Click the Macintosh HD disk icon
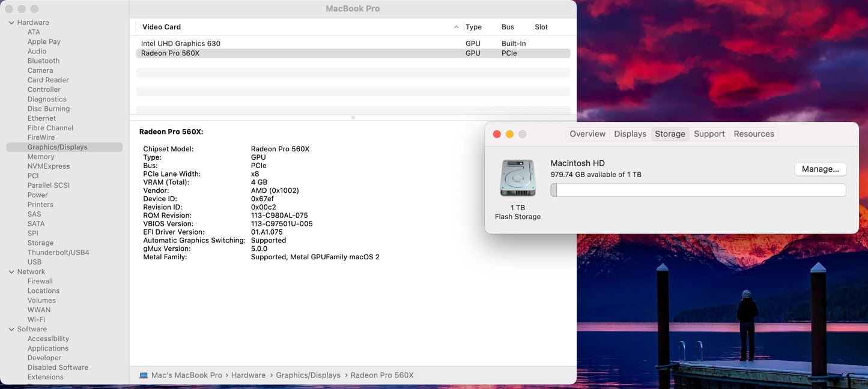The height and width of the screenshot is (389, 868). [x=517, y=178]
